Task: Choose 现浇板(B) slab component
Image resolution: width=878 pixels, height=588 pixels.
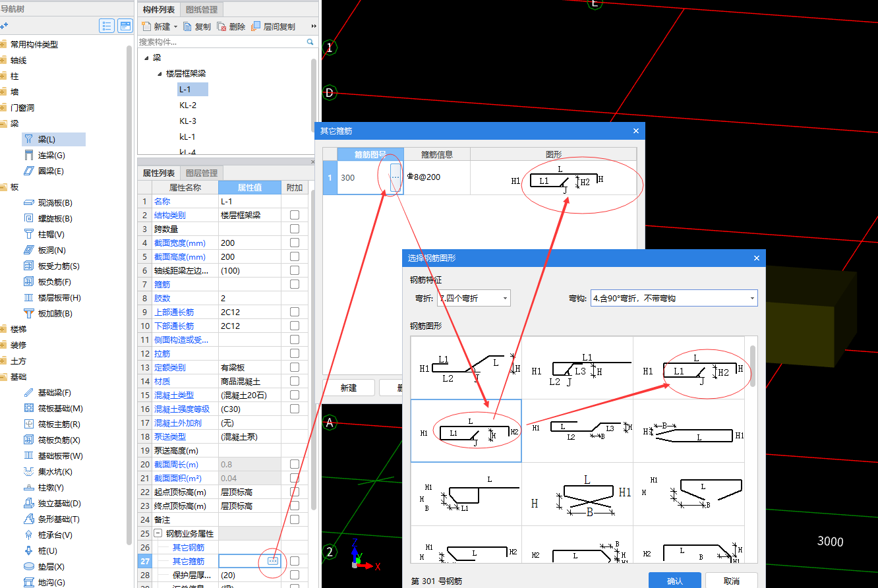Action: pos(57,202)
